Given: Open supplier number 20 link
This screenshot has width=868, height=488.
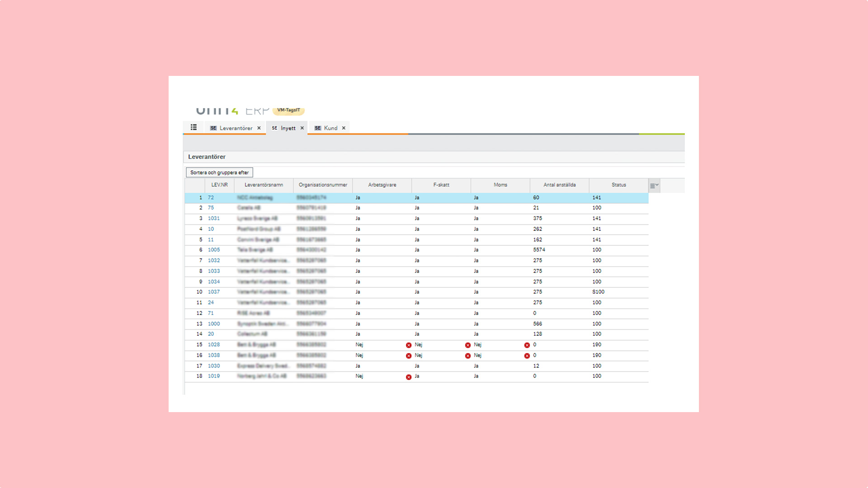Looking at the screenshot, I should tap(211, 334).
